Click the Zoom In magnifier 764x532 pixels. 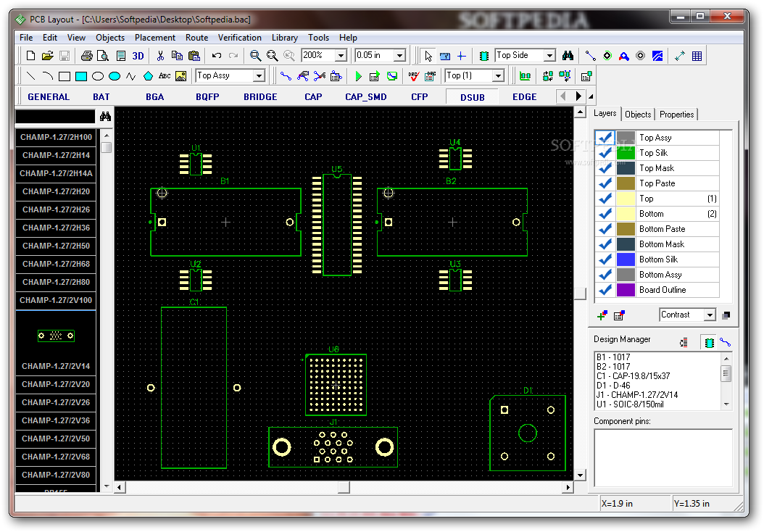click(x=255, y=56)
